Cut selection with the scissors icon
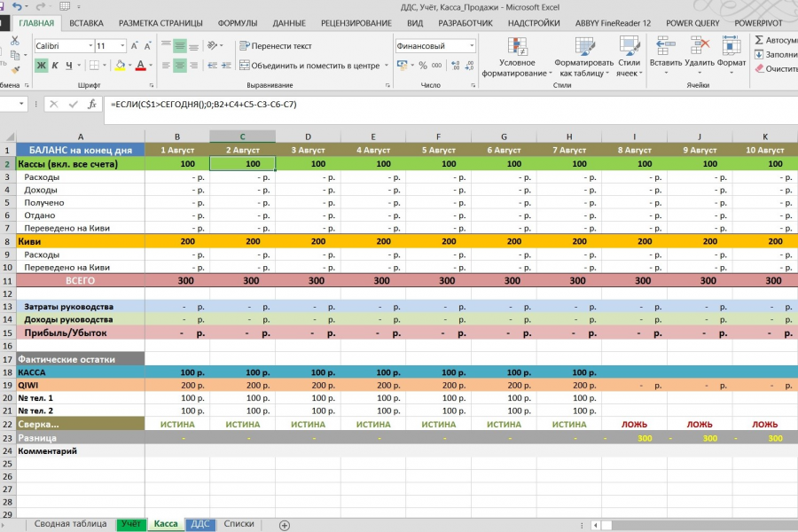 point(15,41)
